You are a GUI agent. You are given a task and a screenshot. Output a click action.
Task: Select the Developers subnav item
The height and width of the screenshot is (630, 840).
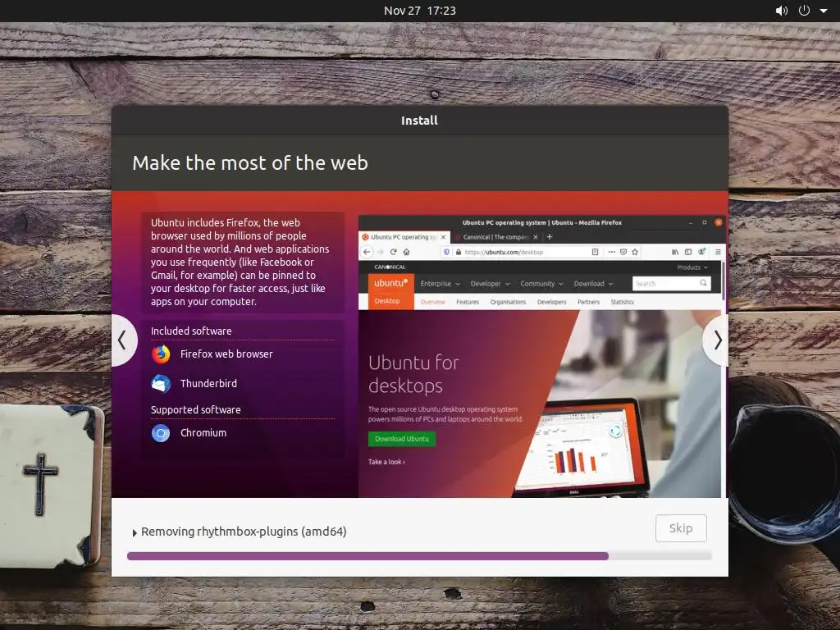(552, 302)
